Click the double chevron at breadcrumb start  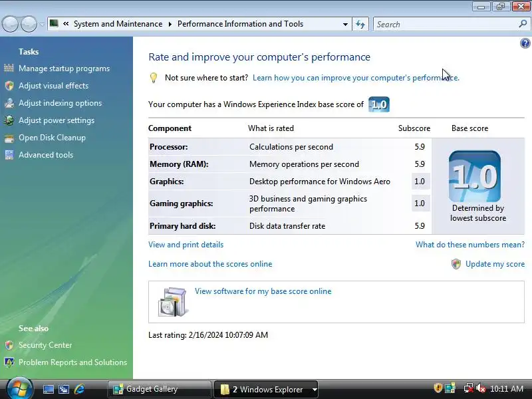[66, 24]
